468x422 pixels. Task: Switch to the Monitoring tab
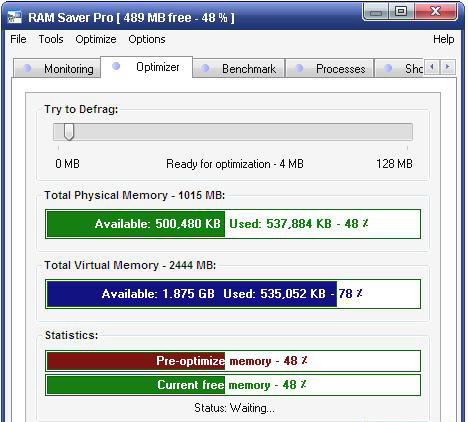click(x=57, y=68)
